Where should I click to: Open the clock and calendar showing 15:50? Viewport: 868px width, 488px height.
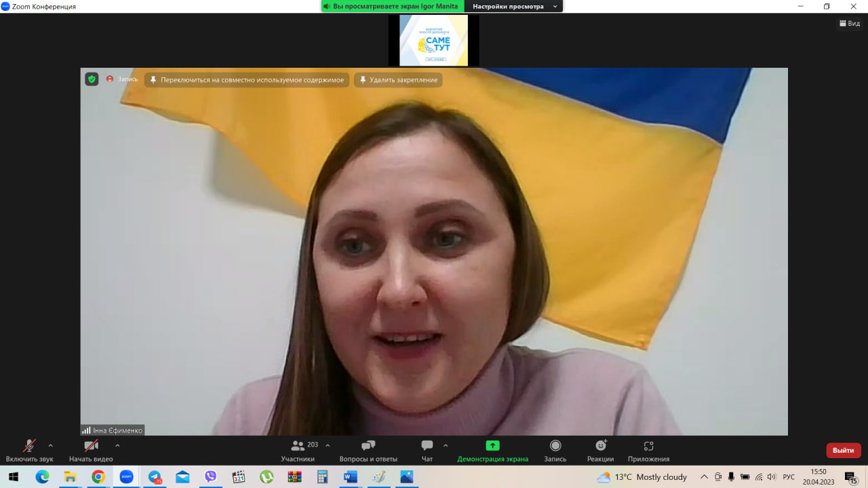(x=818, y=476)
